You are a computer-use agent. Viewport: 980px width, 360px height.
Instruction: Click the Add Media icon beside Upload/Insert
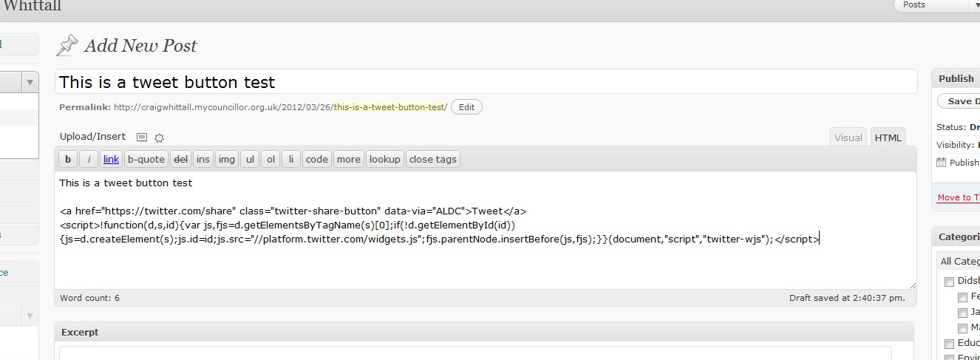point(143,137)
